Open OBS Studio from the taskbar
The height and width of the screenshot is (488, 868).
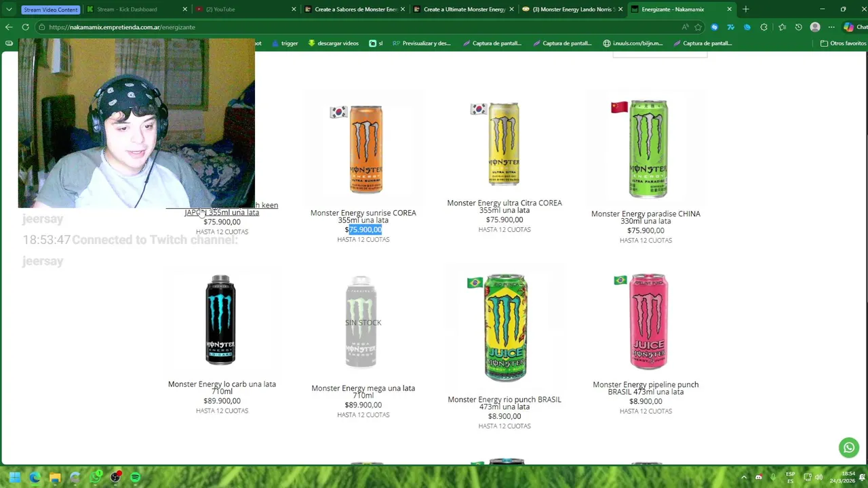click(x=115, y=477)
